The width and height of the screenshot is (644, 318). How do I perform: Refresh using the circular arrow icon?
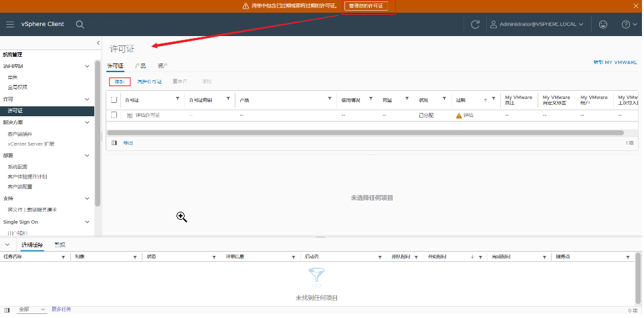[475, 24]
